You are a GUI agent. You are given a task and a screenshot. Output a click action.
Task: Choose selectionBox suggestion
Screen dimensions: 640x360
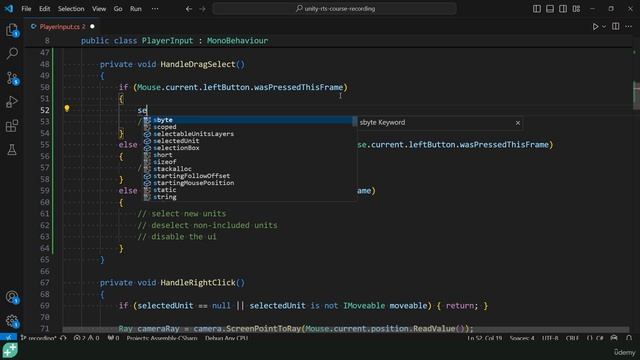pyautogui.click(x=249, y=148)
